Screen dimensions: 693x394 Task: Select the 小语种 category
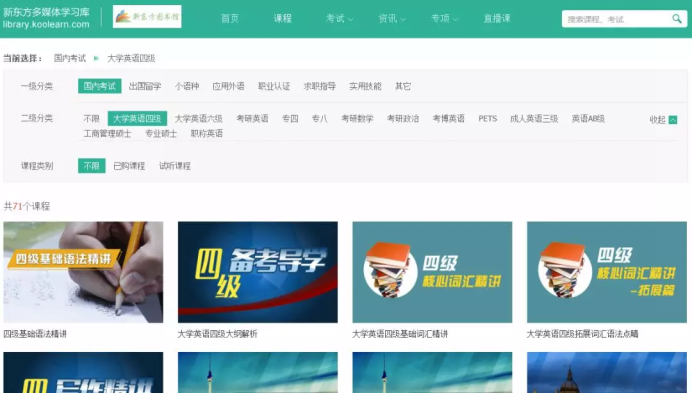[187, 86]
